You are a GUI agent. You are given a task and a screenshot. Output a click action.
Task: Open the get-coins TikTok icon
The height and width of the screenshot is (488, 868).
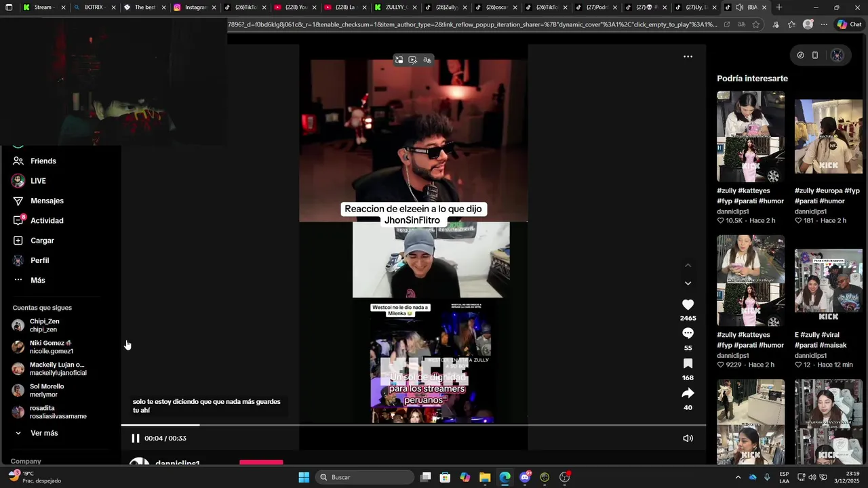pos(800,56)
